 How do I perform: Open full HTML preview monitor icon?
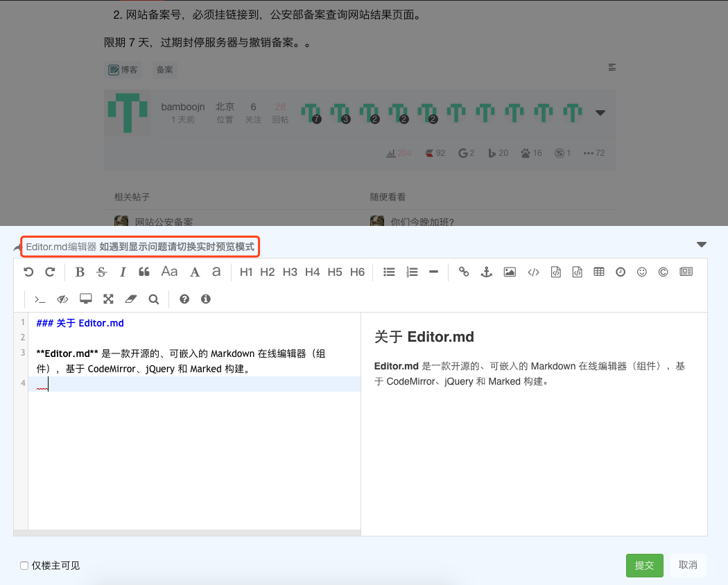click(86, 299)
